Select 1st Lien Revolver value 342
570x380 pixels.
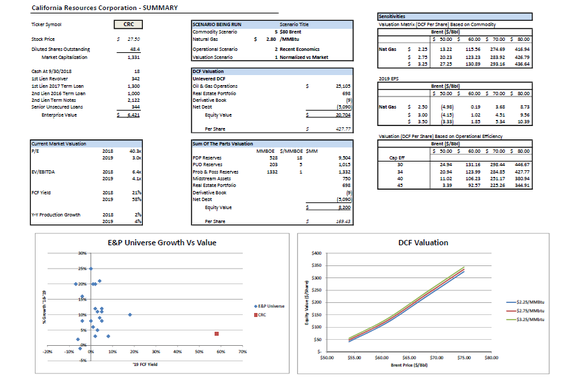tap(135, 79)
